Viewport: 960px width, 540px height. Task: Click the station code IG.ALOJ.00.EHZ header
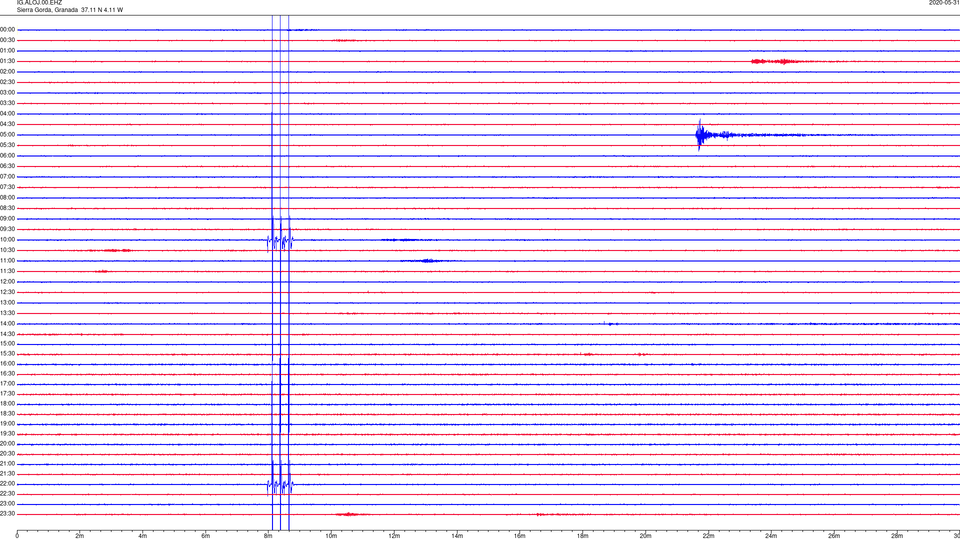[39, 3]
